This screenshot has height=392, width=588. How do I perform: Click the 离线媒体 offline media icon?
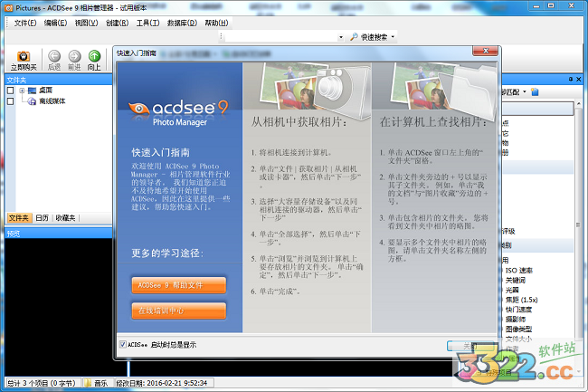[x=33, y=101]
